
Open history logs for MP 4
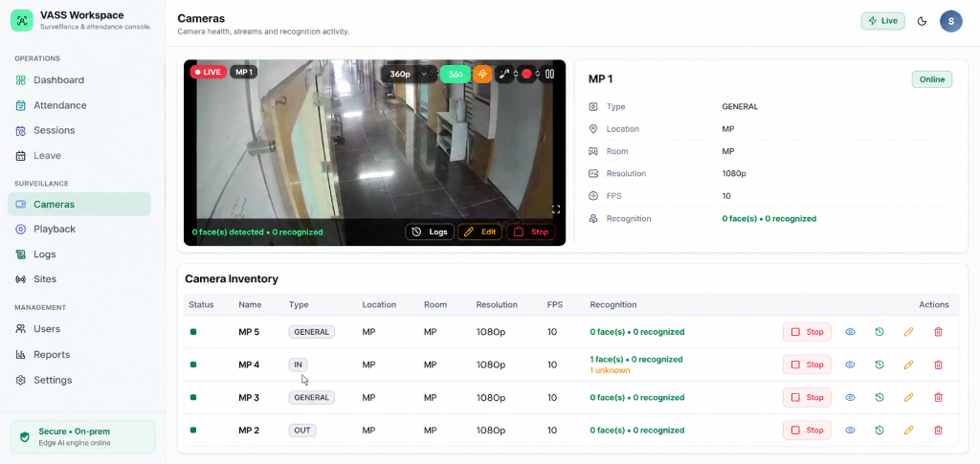point(880,365)
